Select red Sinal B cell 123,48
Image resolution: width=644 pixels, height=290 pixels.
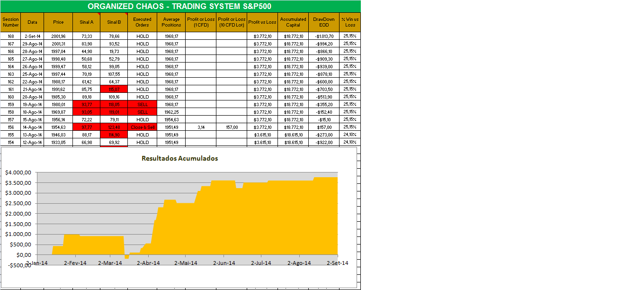pos(114,127)
